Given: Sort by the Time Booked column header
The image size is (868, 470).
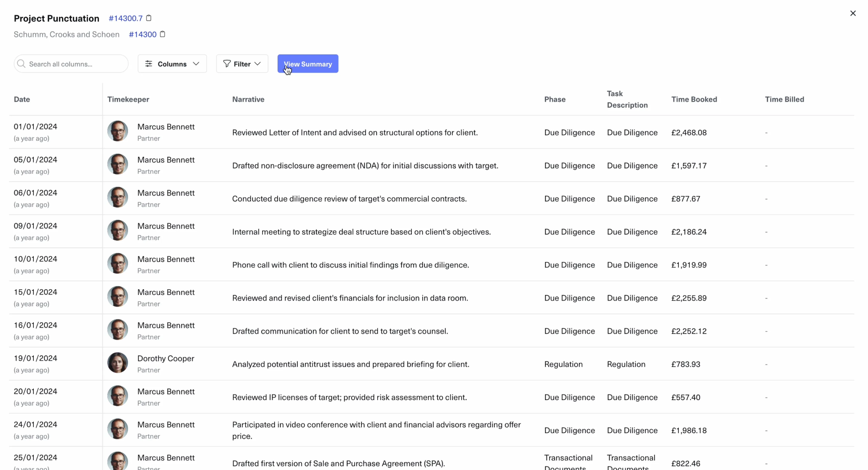Looking at the screenshot, I should click(x=694, y=99).
